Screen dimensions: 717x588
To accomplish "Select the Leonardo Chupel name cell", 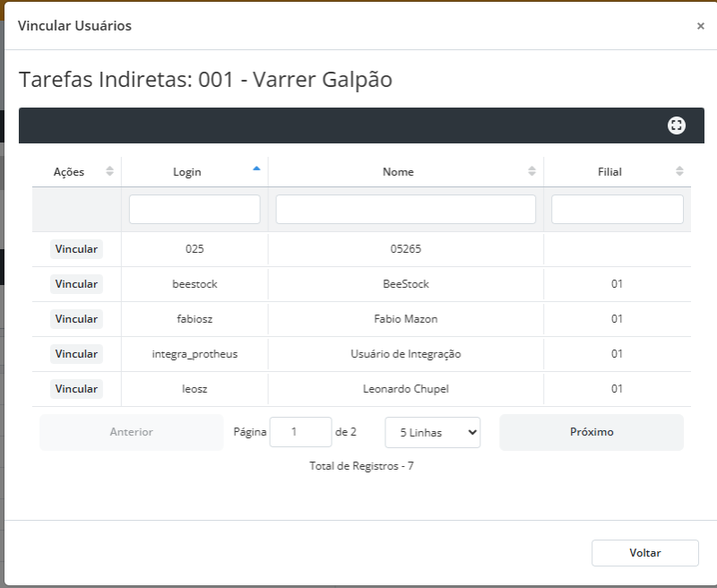I will click(405, 389).
